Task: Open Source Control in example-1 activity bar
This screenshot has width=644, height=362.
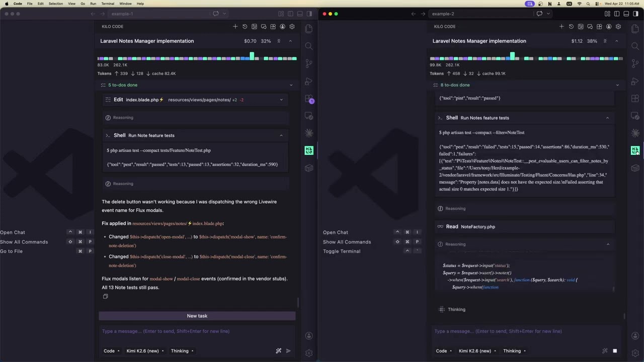Action: tap(309, 64)
